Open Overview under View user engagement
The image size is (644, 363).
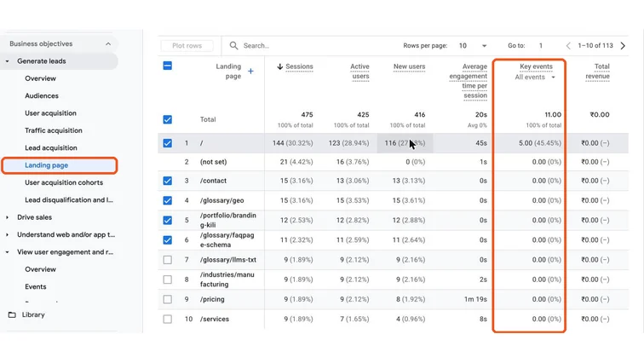(40, 269)
